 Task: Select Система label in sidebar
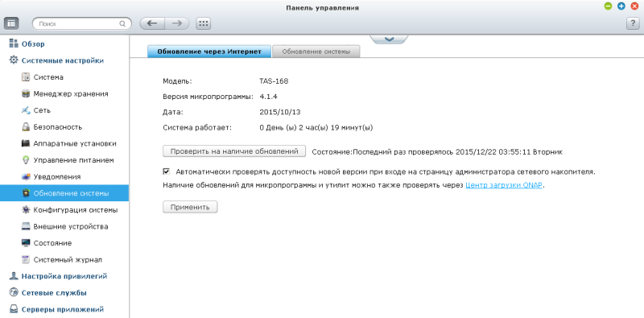[48, 77]
